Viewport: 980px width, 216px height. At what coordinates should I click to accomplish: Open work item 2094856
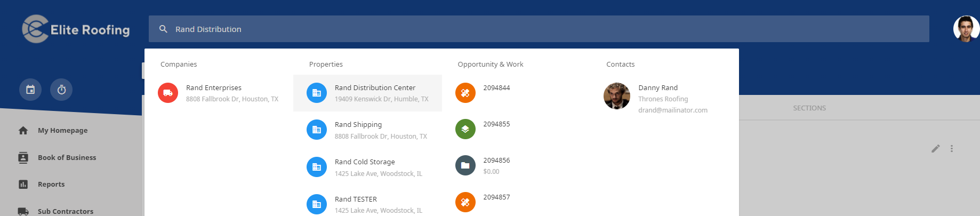point(496,160)
